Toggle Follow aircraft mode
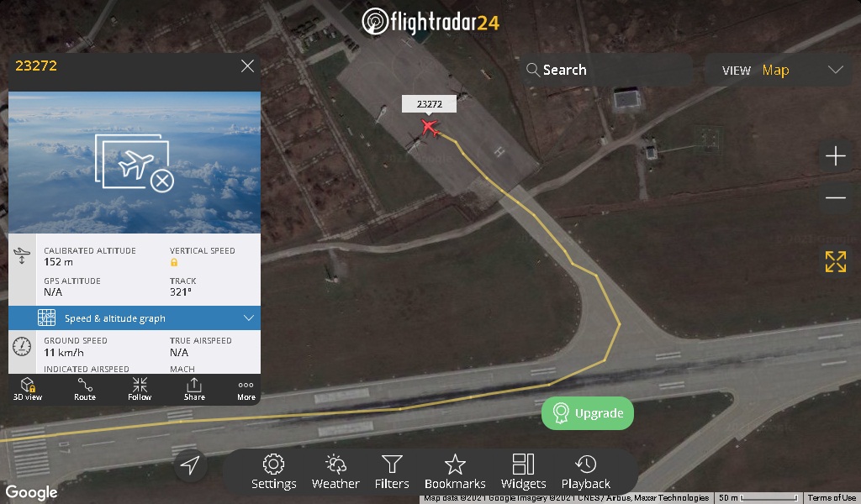Viewport: 861px width, 504px height. (140, 390)
